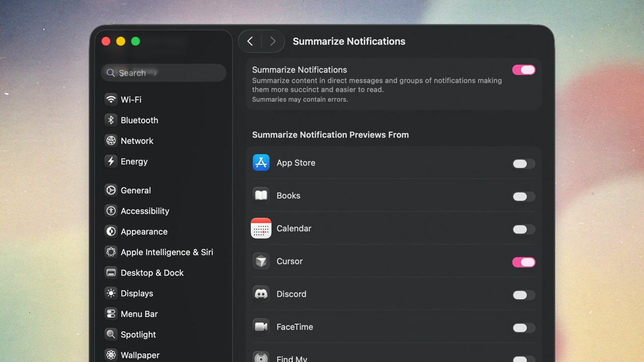Screen dimensions: 644x362
Task: Enable FaceTime notification summaries
Action: 524,328
